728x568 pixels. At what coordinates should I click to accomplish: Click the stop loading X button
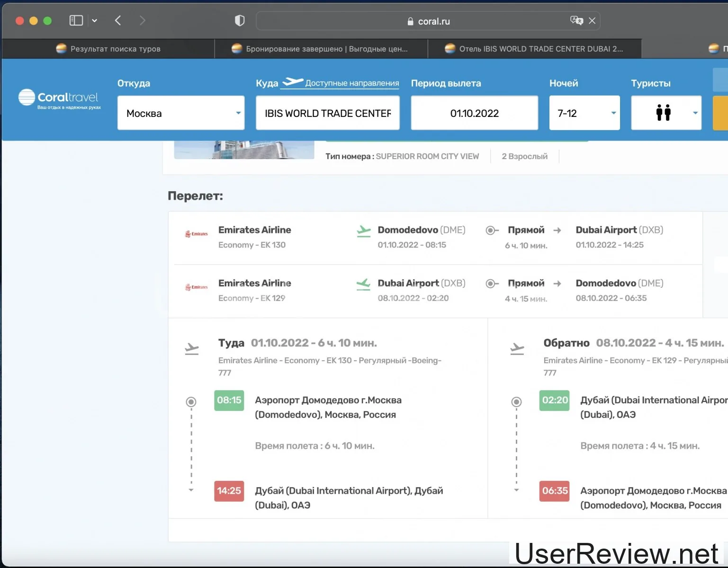click(x=592, y=21)
